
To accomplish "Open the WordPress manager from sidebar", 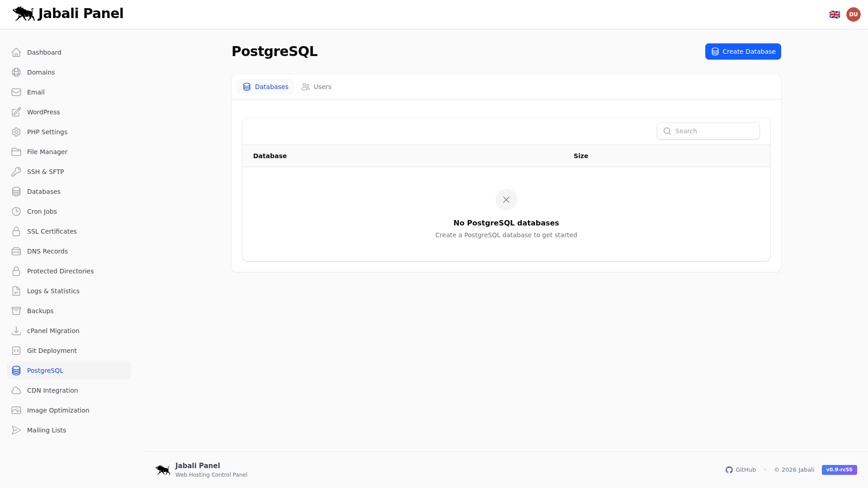I will pos(16,112).
